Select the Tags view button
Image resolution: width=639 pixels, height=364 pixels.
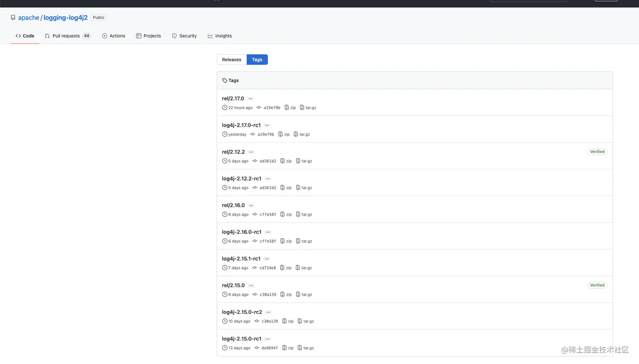pos(257,60)
